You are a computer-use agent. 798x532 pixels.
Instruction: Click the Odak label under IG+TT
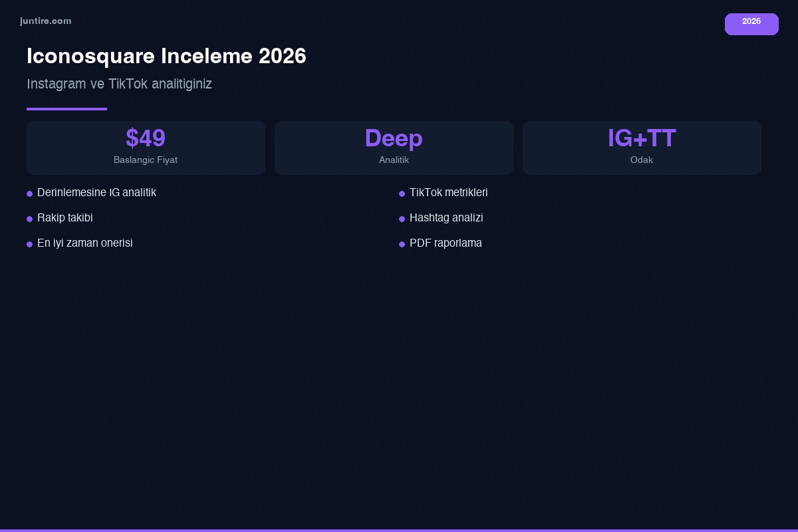pos(642,160)
